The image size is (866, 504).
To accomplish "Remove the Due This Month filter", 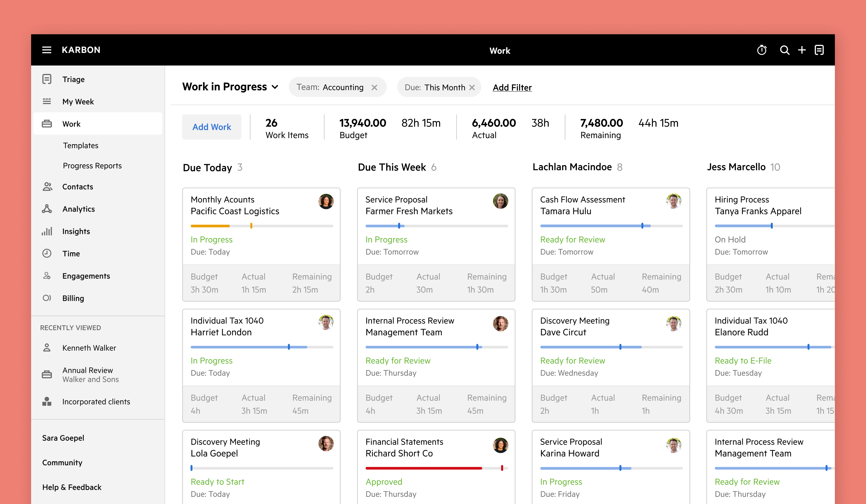I will 472,88.
